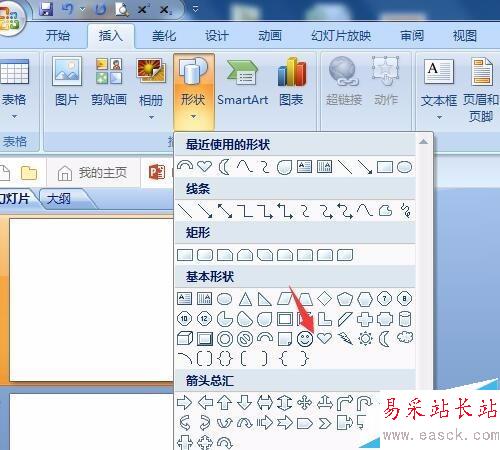
Task: Pick the diamond shape in 基本形状
Action: (x=325, y=299)
